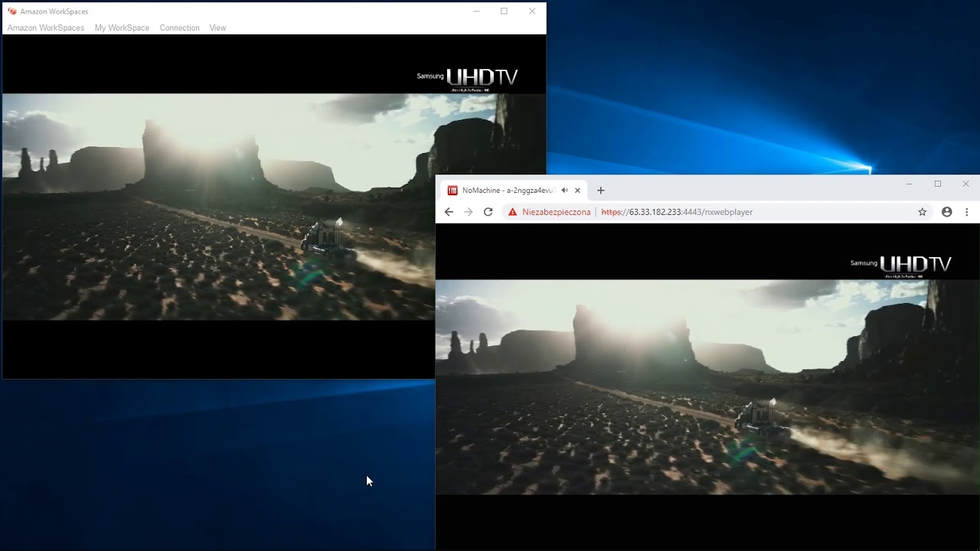
Task: Open the View menu in WorkSpaces
Action: pyautogui.click(x=217, y=28)
